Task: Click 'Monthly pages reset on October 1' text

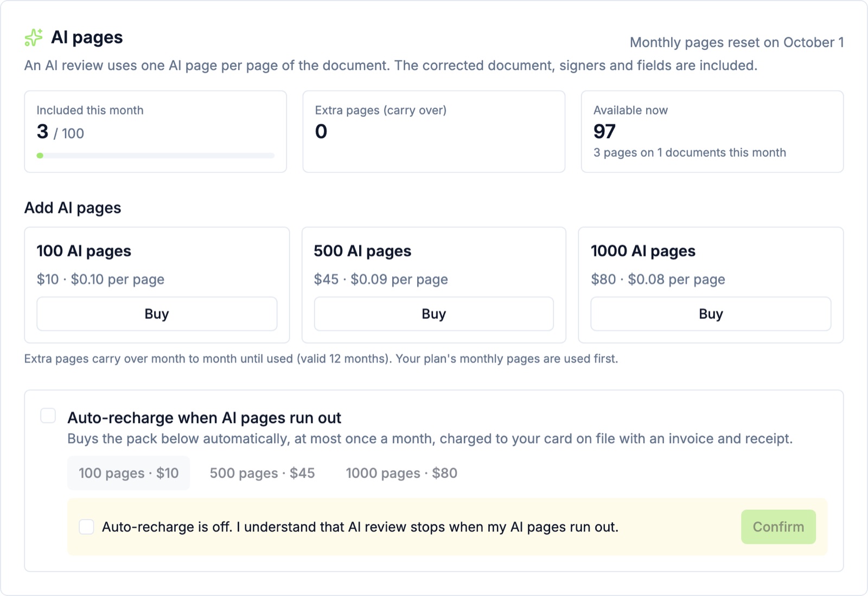Action: coord(737,42)
